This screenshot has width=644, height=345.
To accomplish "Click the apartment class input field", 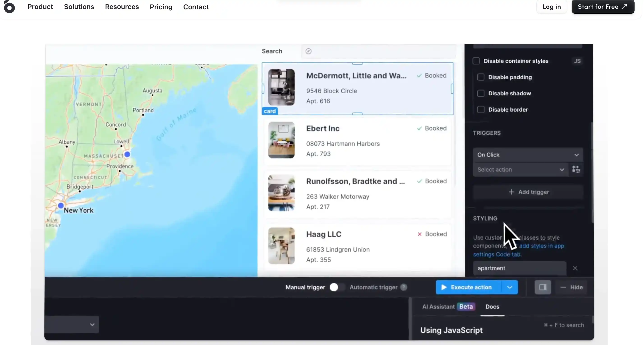I will [x=520, y=268].
